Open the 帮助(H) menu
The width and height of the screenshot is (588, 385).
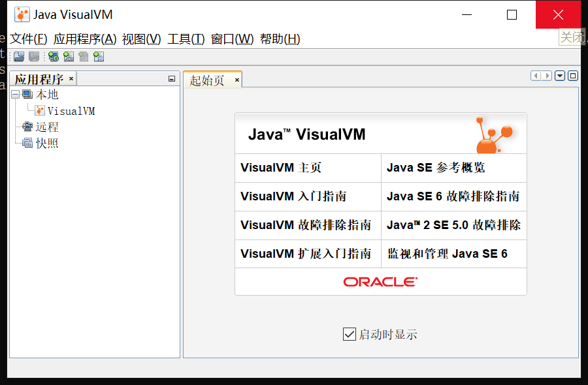[280, 39]
